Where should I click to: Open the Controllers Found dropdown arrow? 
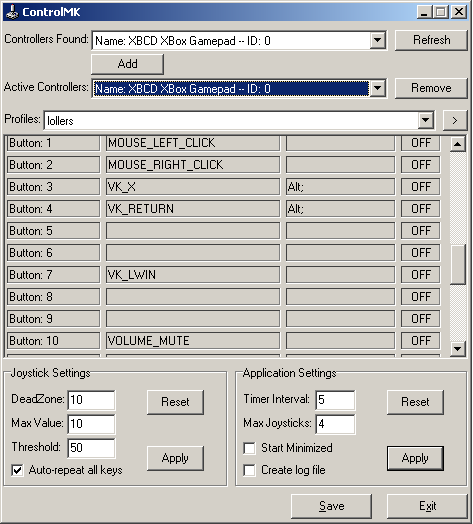click(377, 40)
